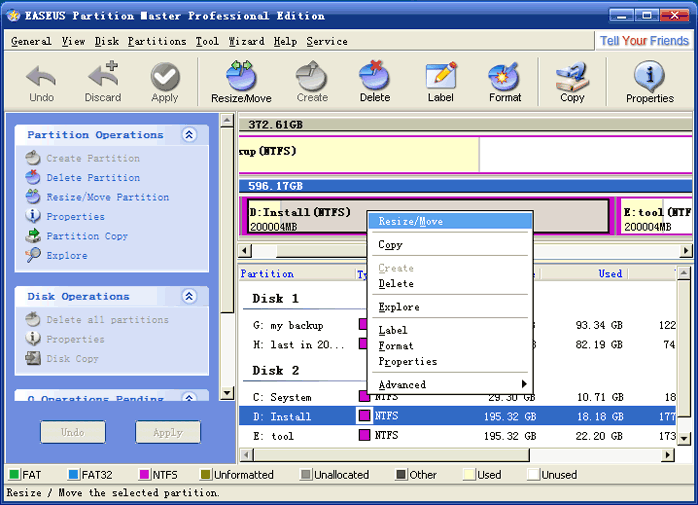Screen dimensions: 698x505
Task: Choose Label in context menu
Action: pos(450,330)
